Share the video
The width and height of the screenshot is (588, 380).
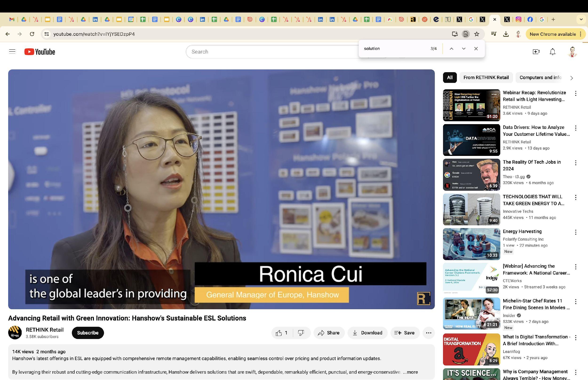(x=329, y=333)
